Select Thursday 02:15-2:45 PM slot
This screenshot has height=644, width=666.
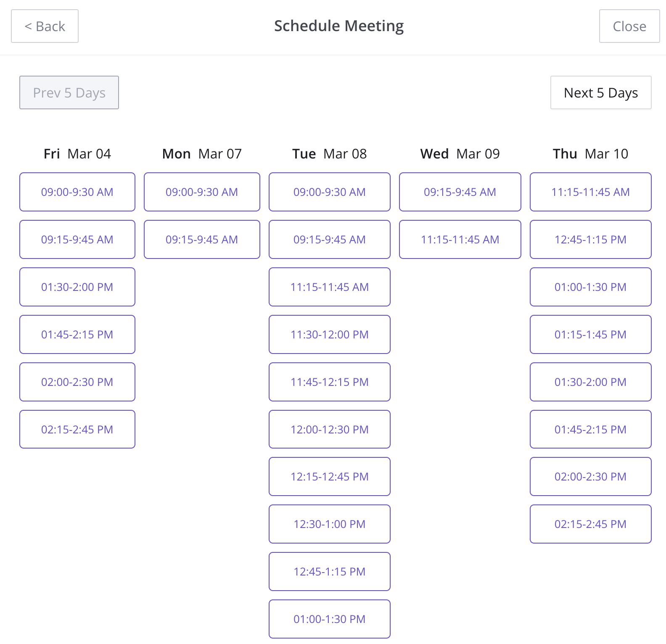(x=590, y=524)
